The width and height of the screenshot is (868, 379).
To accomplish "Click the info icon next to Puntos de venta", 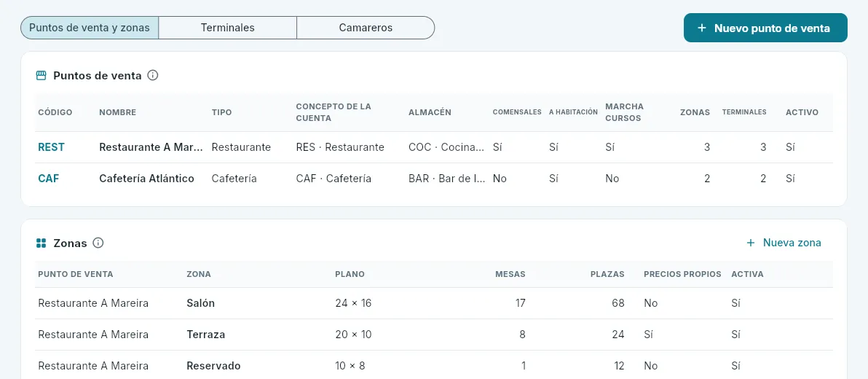I will pos(154,75).
